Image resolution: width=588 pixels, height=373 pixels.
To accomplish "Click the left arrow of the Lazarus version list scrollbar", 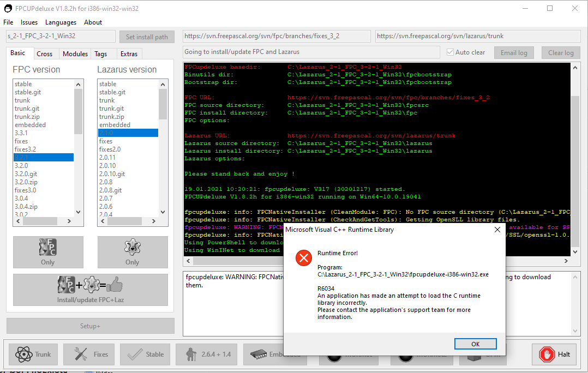I will (103, 221).
